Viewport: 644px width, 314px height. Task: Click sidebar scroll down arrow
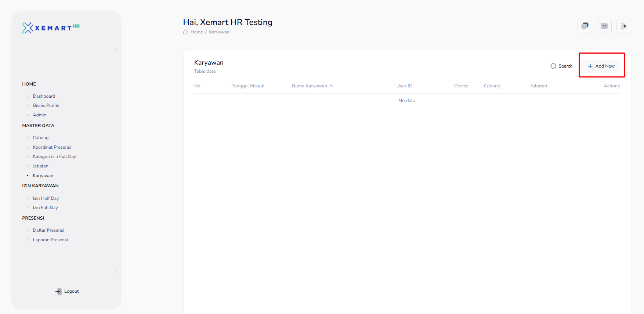[x=116, y=272]
